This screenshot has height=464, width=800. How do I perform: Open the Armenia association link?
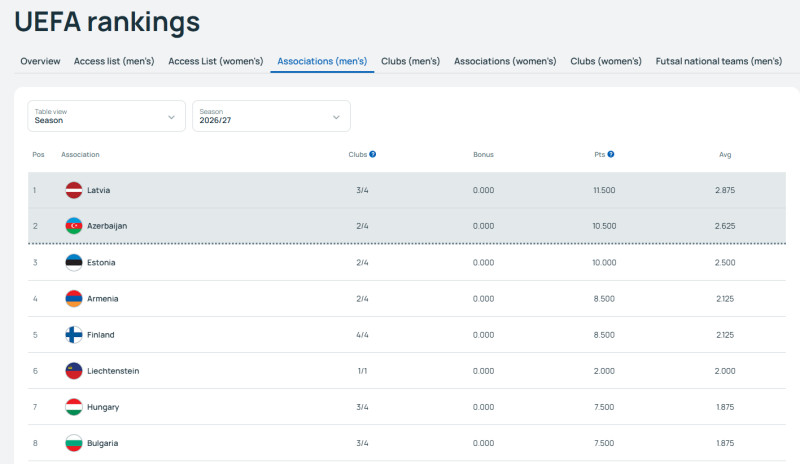[x=103, y=299]
